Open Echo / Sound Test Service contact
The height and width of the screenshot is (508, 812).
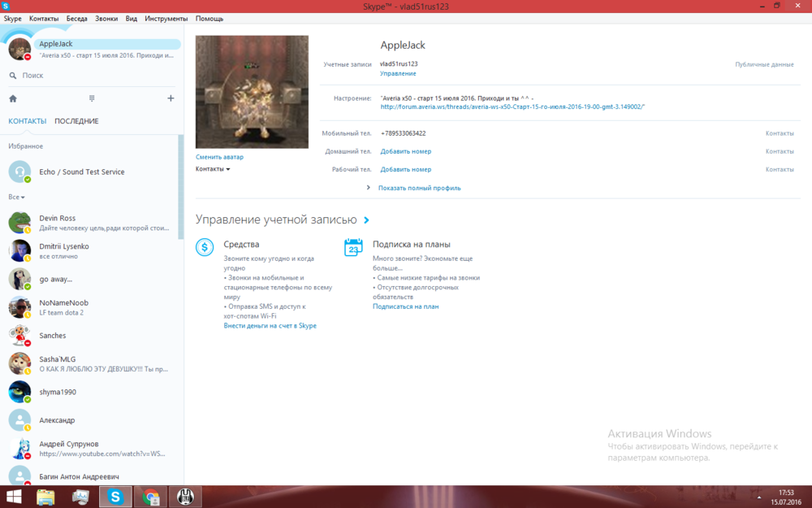[x=82, y=172]
